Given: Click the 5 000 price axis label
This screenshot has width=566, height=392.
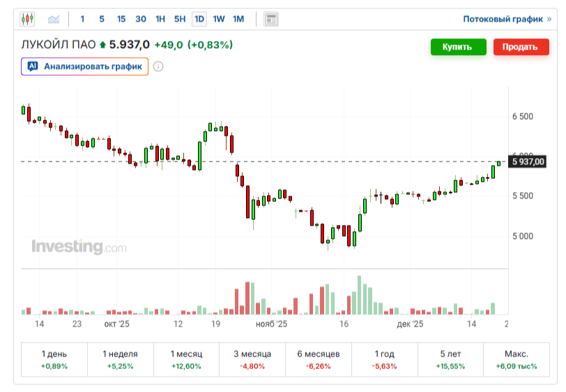Looking at the screenshot, I should pyautogui.click(x=523, y=236).
